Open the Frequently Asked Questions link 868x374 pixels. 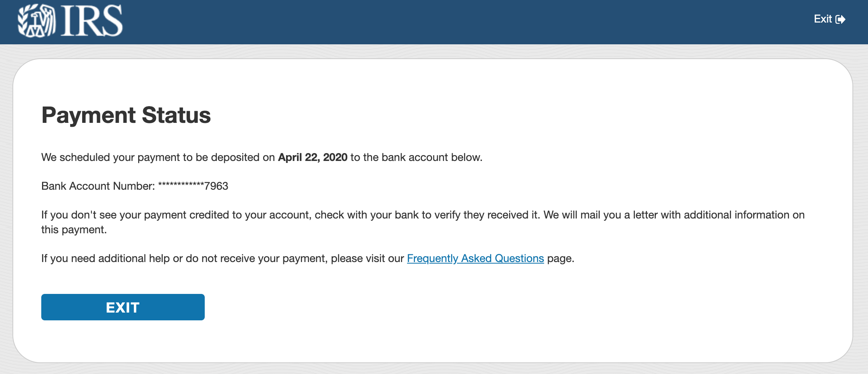tap(475, 259)
